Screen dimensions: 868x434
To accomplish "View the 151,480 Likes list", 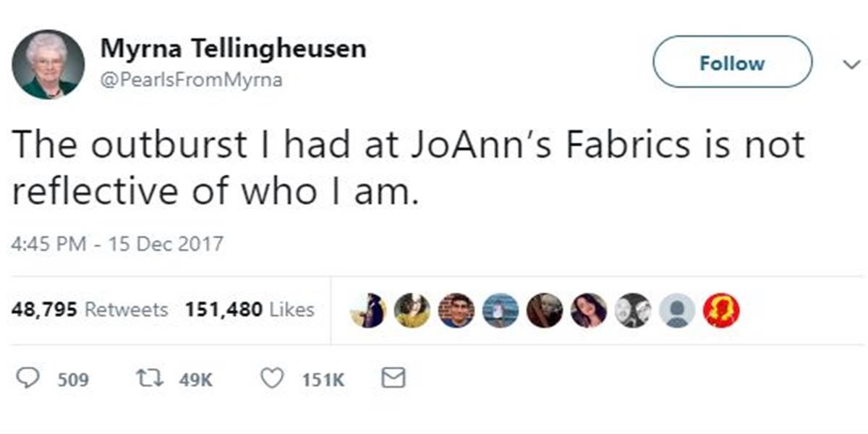I will click(x=249, y=310).
